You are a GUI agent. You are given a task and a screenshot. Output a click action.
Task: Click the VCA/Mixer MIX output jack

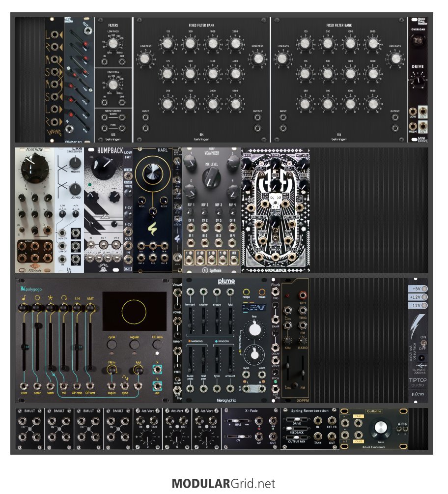coord(234,259)
